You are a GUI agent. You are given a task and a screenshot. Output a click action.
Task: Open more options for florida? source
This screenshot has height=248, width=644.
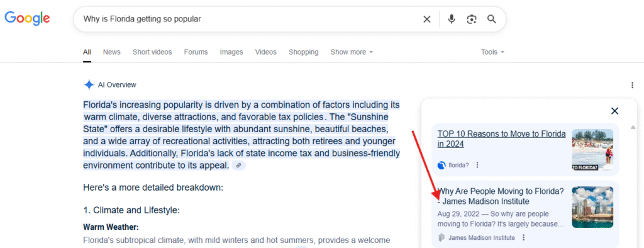pyautogui.click(x=477, y=165)
